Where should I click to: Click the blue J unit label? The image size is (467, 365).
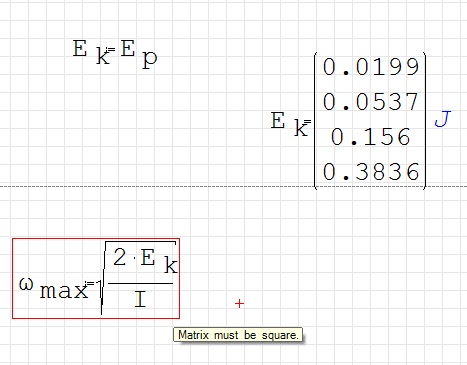pos(443,119)
